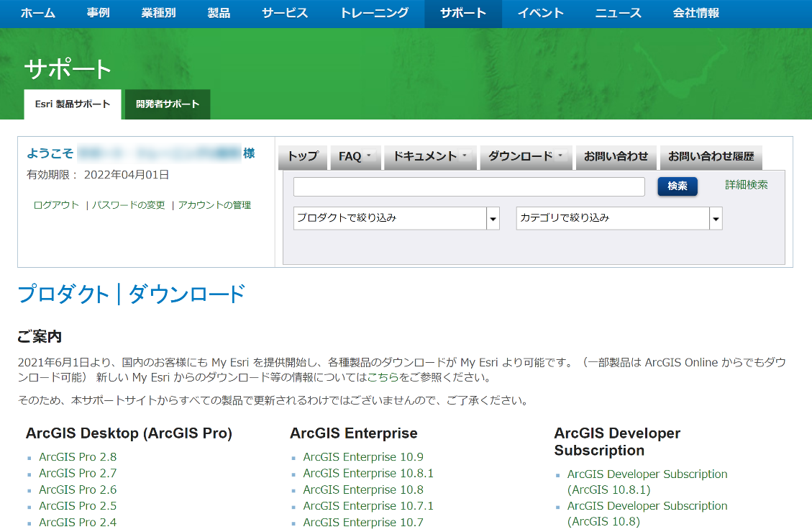Screen dimensions: 812x532
Task: Open the ArcGIS Pro 2.6 download link
Action: pos(78,490)
